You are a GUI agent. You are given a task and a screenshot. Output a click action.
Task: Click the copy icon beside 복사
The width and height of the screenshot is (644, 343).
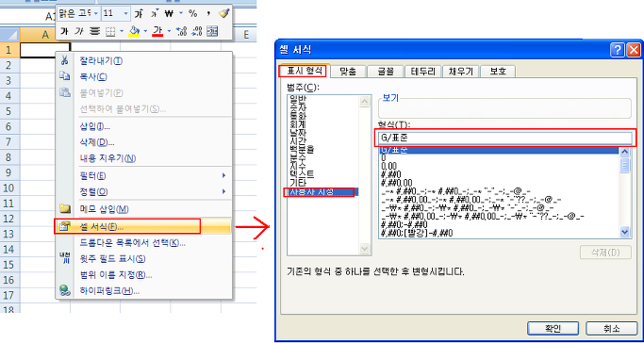point(64,76)
